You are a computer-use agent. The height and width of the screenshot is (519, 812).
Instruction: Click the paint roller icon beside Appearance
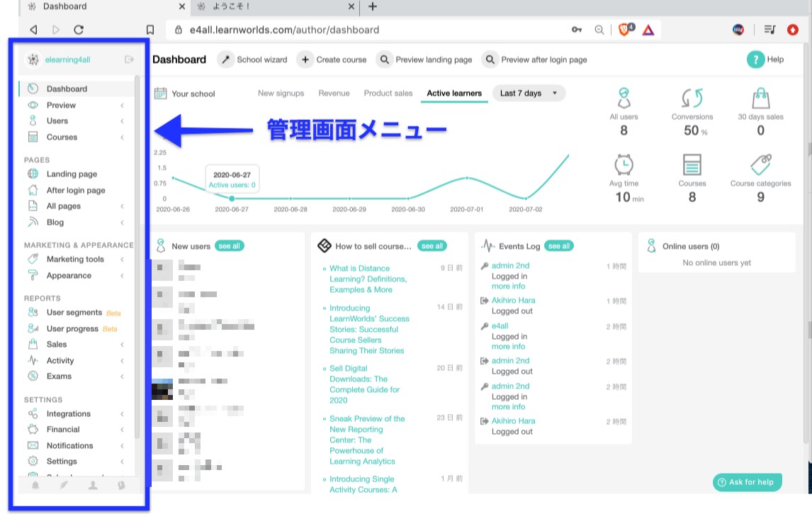click(x=33, y=275)
